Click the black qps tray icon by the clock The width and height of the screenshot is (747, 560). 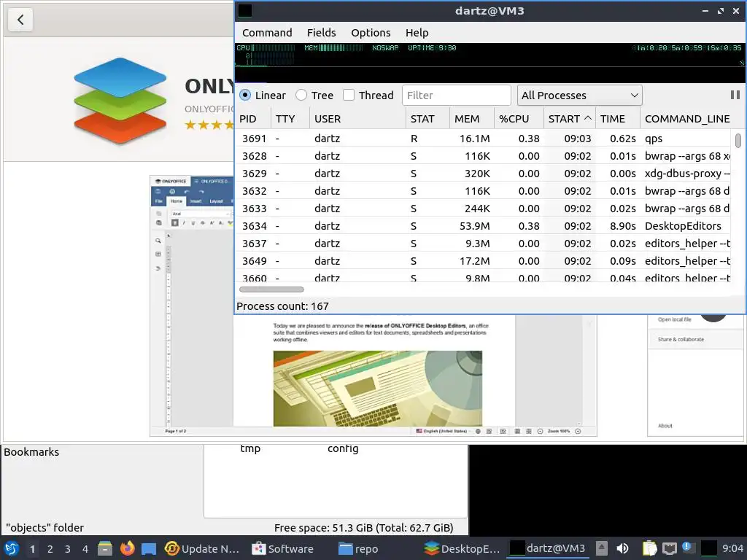point(709,548)
